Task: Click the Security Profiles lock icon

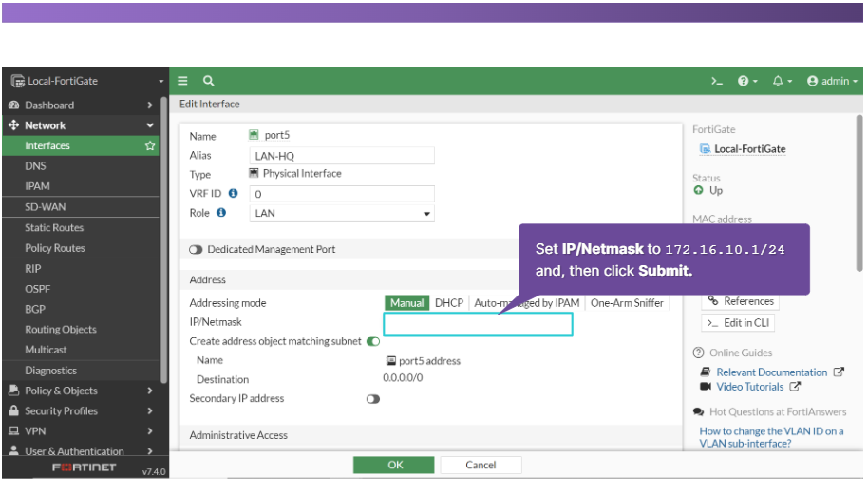Action: click(x=14, y=410)
